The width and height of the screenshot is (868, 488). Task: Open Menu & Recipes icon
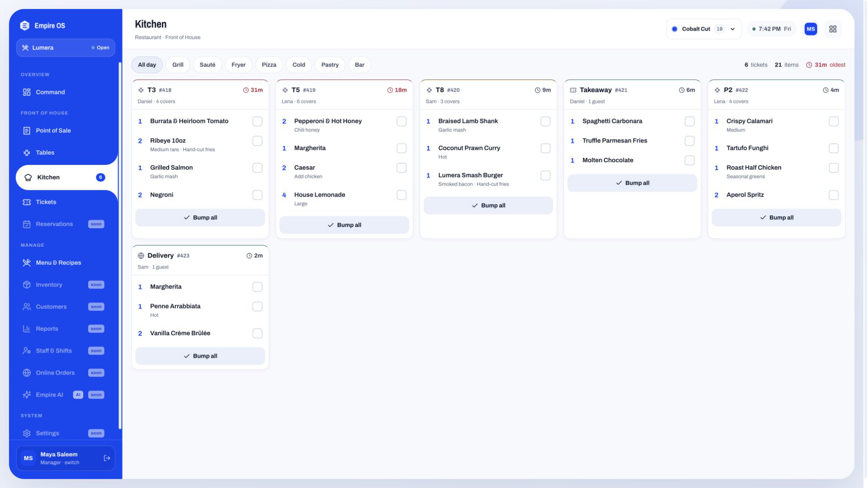coord(27,263)
